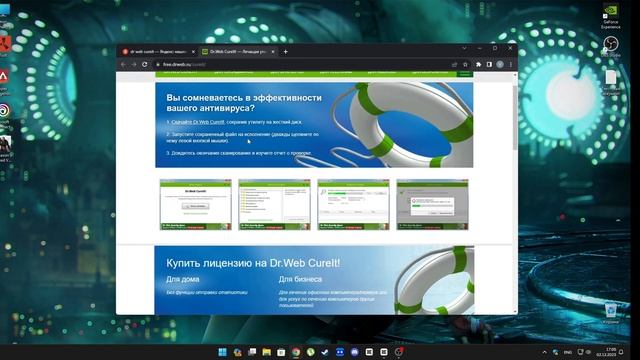
Task: Open the third thumbnail showing scan progress
Action: [353, 204]
